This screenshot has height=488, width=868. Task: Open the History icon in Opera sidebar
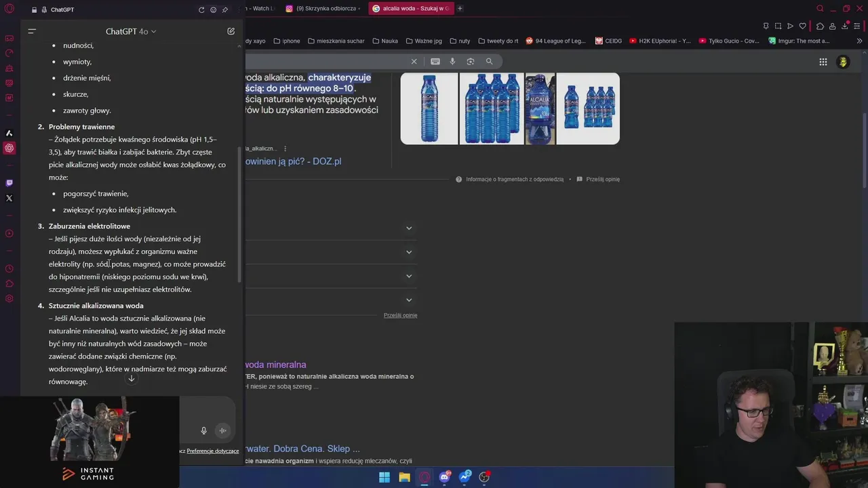click(x=9, y=268)
